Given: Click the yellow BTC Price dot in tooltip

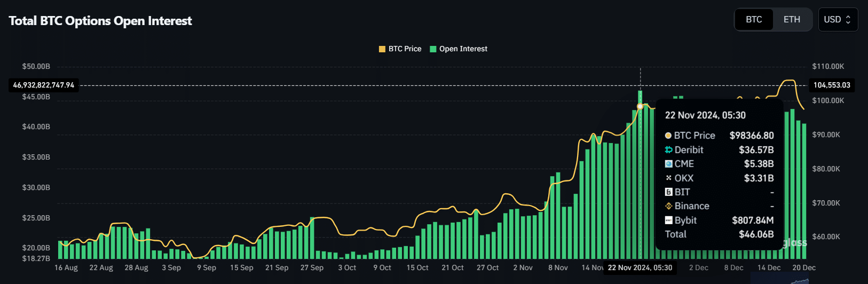Looking at the screenshot, I should point(668,136).
